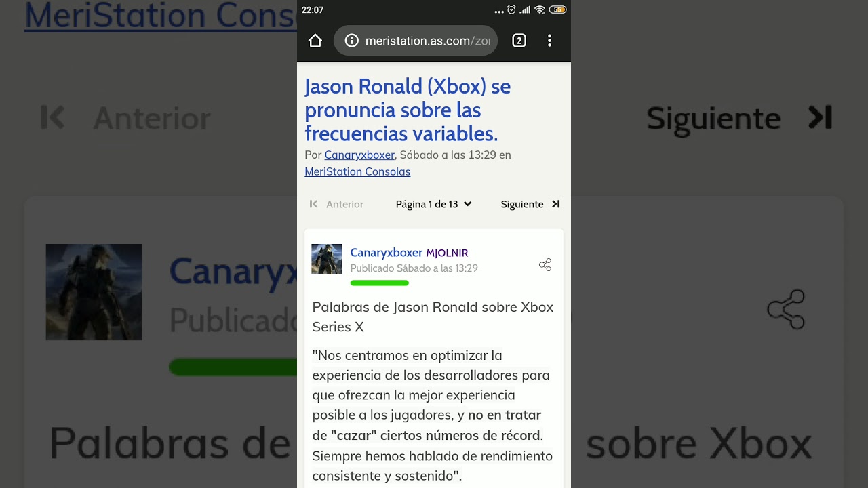Viewport: 868px width, 488px height.
Task: Open Canaryxboxer author link under title
Action: point(359,155)
